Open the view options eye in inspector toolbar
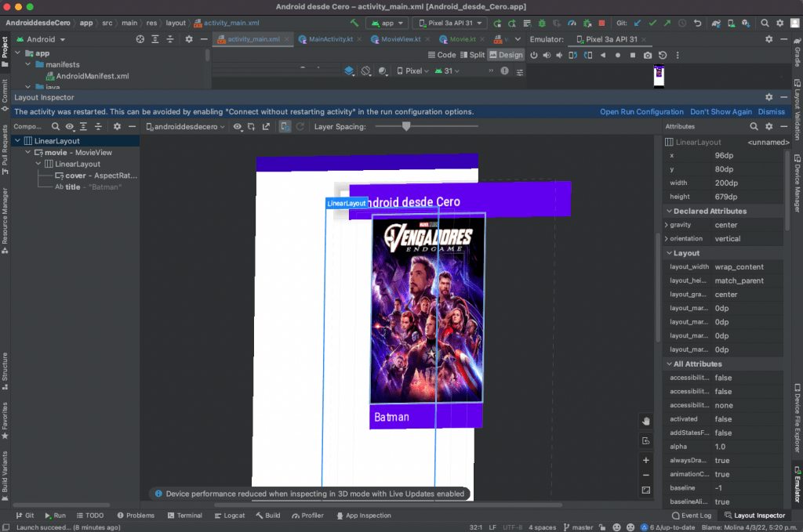 tap(238, 126)
